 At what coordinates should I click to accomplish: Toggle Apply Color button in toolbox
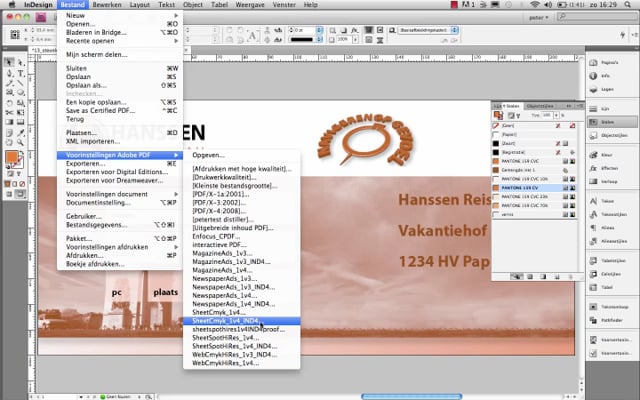pyautogui.click(x=8, y=184)
